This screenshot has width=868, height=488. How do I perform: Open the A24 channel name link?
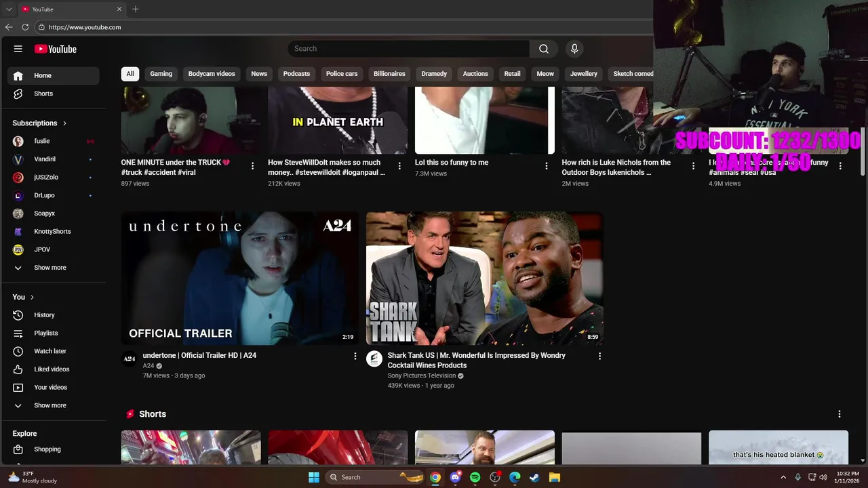click(x=149, y=366)
